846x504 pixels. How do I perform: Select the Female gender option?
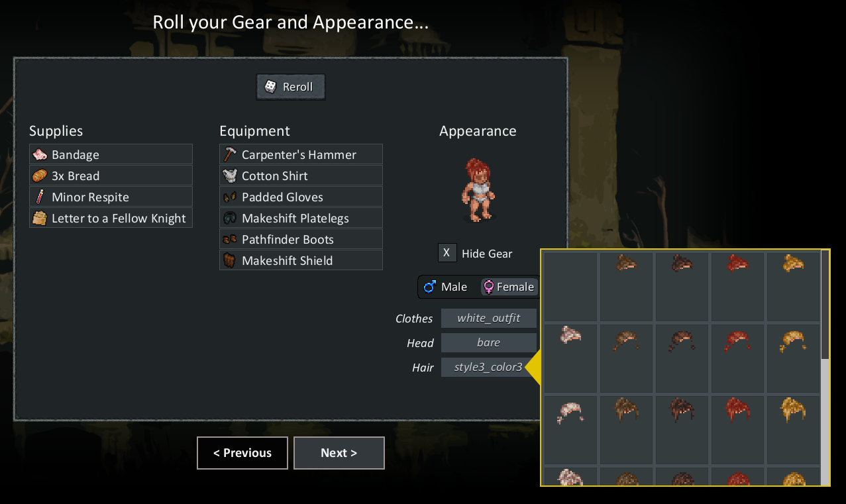click(508, 287)
